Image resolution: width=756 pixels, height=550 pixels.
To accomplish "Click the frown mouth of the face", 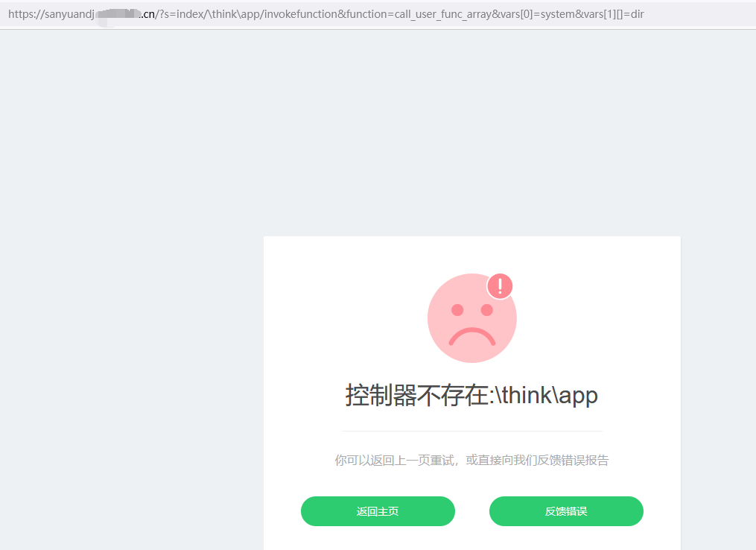I will click(x=472, y=337).
